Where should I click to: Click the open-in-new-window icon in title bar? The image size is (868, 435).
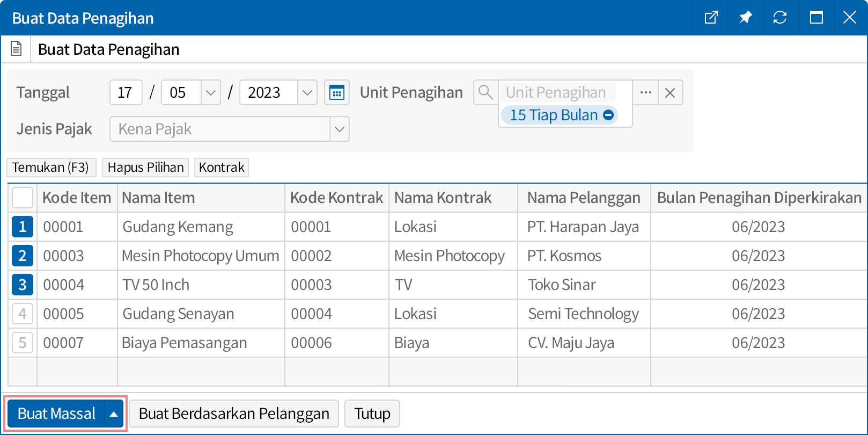pyautogui.click(x=711, y=18)
